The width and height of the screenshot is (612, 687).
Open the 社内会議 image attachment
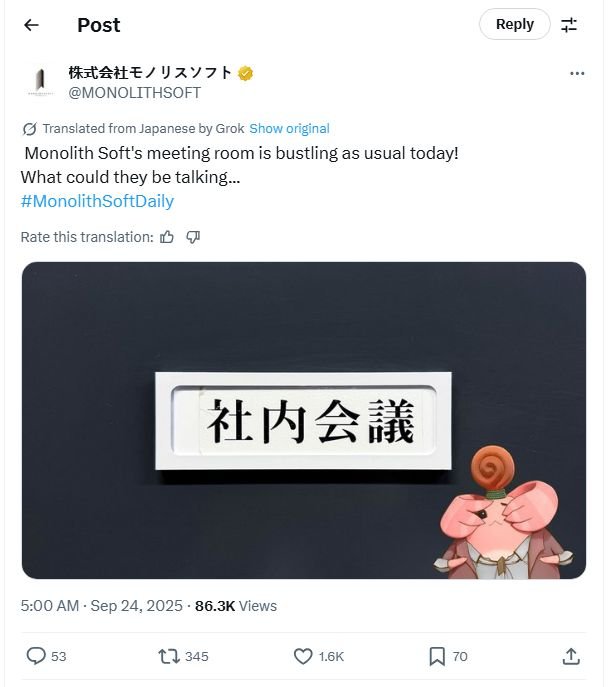(304, 420)
